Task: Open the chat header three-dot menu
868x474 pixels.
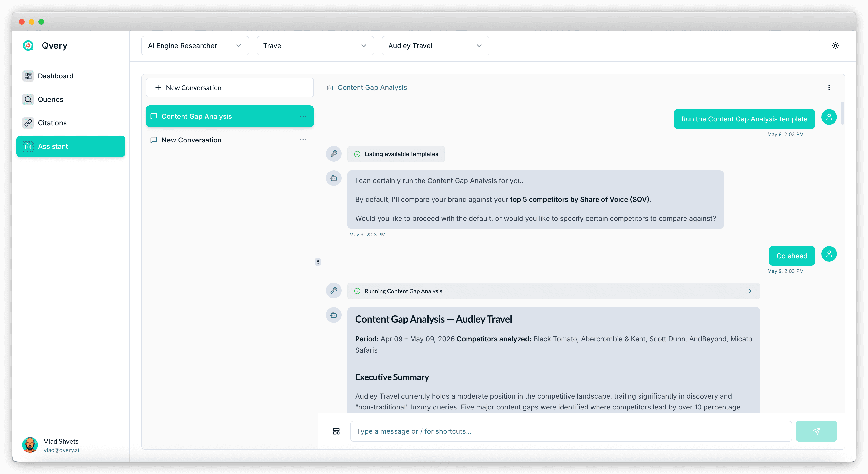Action: [829, 87]
